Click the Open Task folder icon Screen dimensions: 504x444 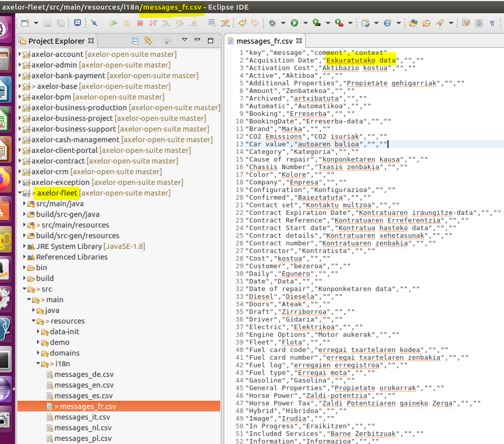427,23
